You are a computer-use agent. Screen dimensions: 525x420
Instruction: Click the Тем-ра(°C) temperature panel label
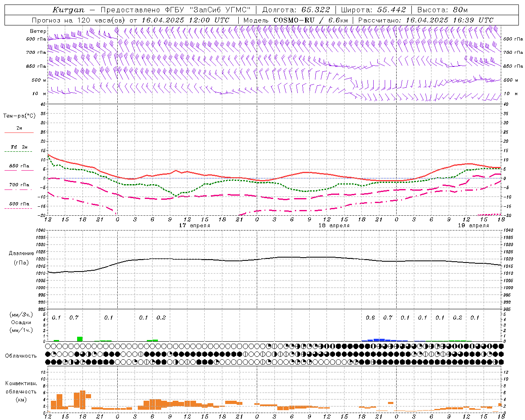[19, 116]
